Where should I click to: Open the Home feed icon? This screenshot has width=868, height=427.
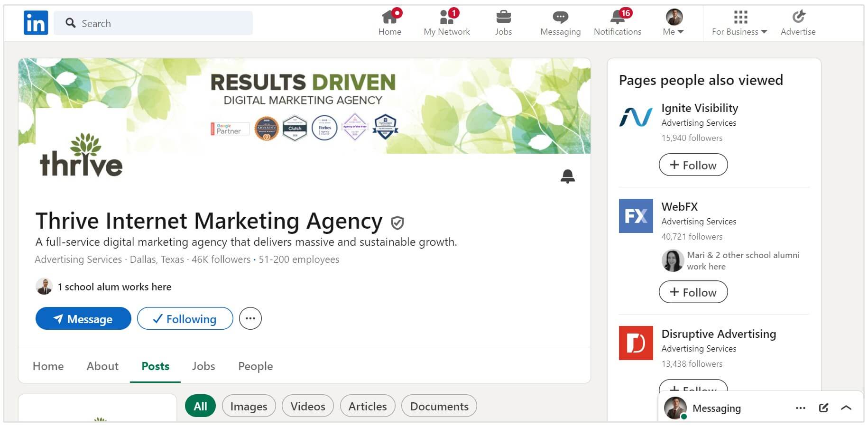coord(389,18)
